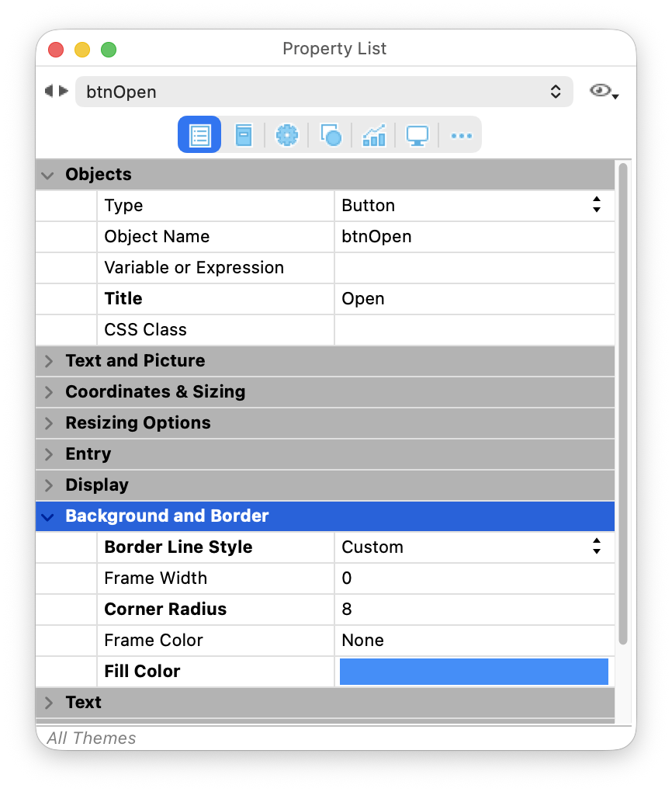
Task: Open the shapes action page icon
Action: coord(331,135)
